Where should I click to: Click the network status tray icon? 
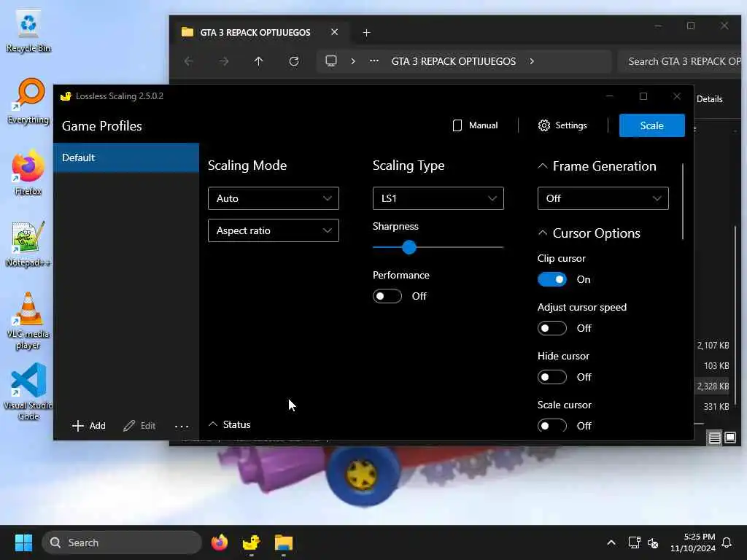coord(634,542)
